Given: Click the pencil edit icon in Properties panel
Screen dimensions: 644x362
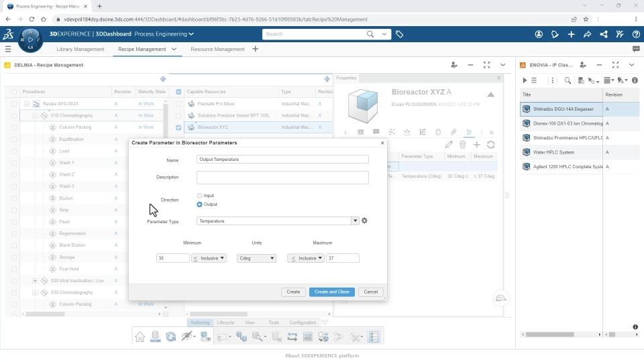Looking at the screenshot, I should click(x=449, y=145).
